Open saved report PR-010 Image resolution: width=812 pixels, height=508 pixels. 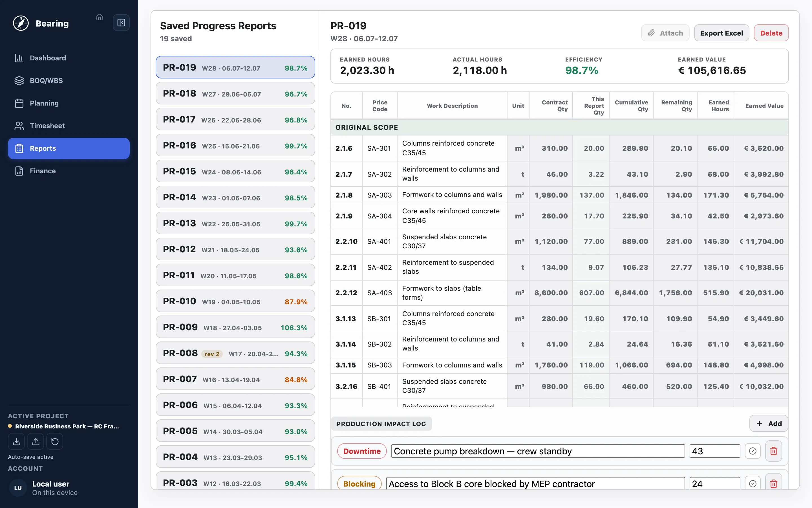point(235,301)
